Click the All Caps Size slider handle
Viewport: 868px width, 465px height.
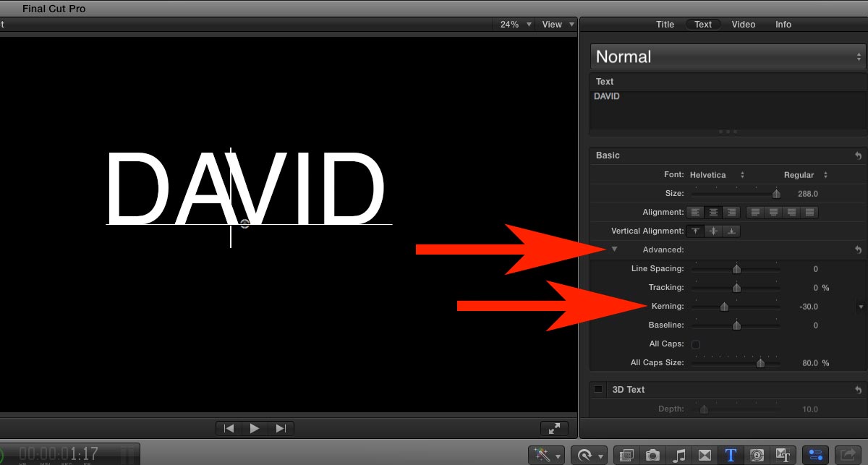click(760, 363)
